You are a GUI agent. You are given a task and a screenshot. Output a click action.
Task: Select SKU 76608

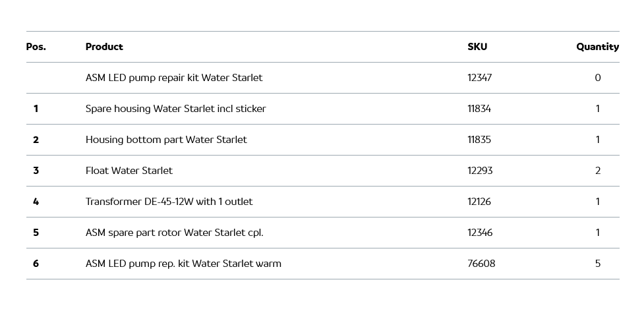[x=481, y=264]
